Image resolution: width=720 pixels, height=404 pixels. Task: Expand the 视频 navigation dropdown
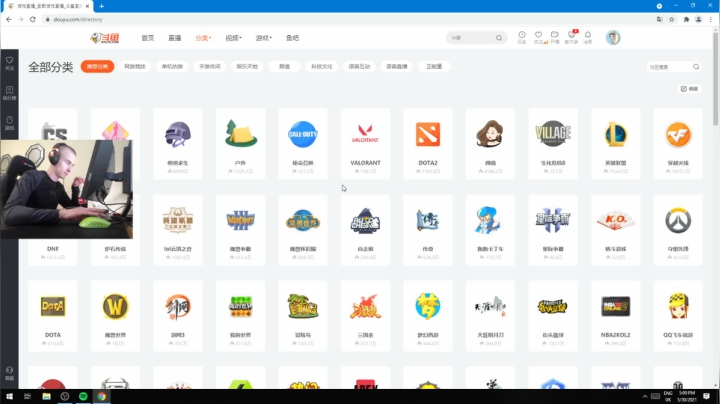coord(233,38)
